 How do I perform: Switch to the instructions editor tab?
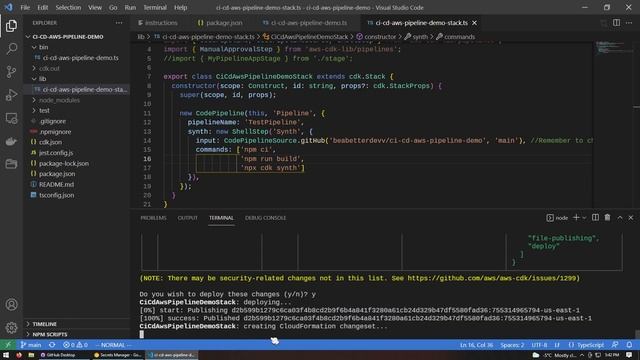tap(158, 23)
